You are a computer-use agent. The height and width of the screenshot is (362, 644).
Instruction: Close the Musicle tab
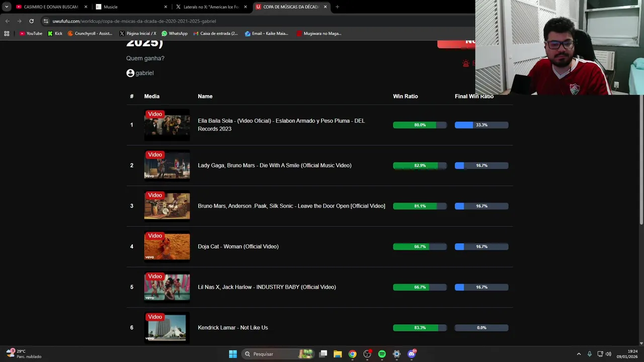tap(166, 7)
